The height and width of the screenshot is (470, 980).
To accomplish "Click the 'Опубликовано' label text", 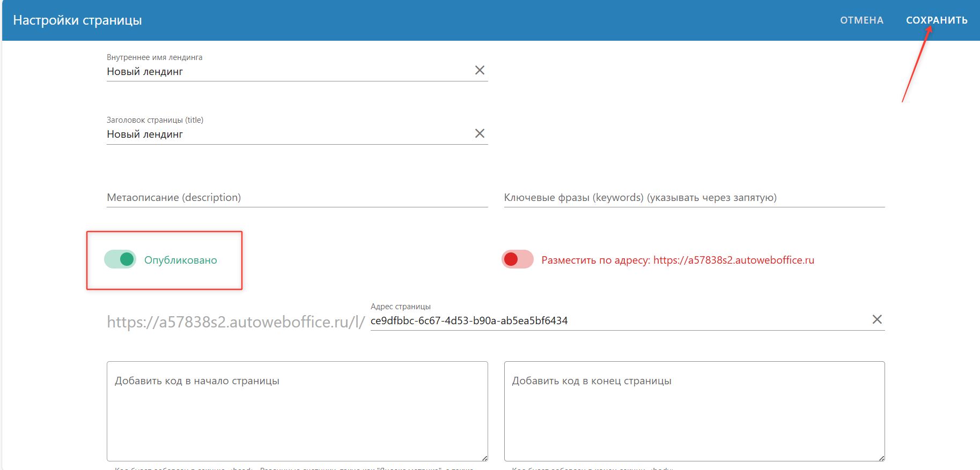I will pyautogui.click(x=180, y=260).
